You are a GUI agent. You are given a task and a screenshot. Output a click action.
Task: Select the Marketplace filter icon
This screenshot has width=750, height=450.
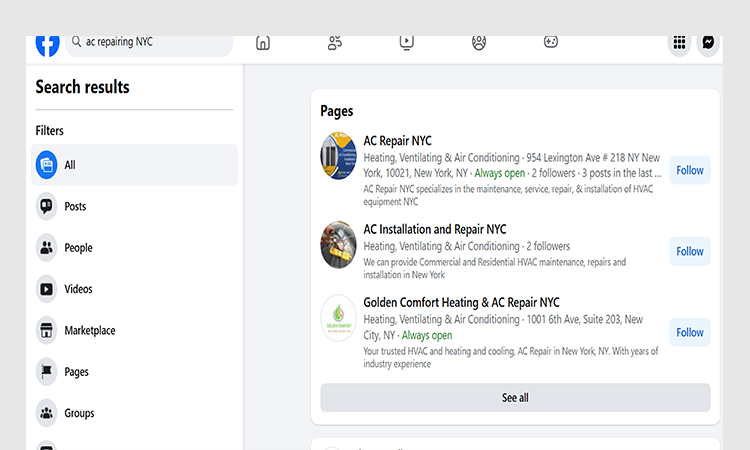point(46,330)
